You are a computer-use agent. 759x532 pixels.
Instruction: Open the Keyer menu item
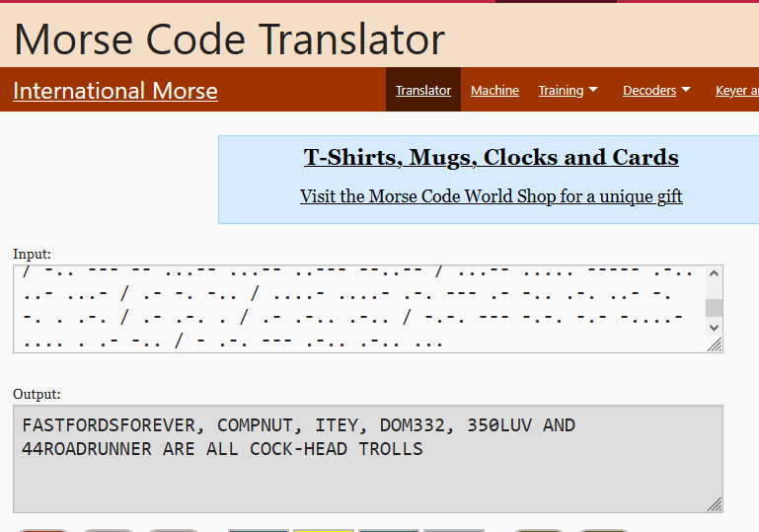click(737, 90)
